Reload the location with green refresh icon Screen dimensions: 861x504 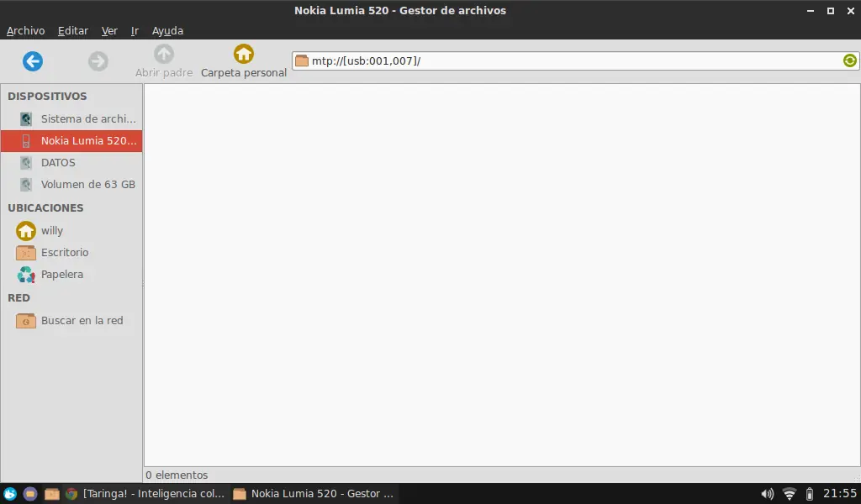[x=849, y=60]
